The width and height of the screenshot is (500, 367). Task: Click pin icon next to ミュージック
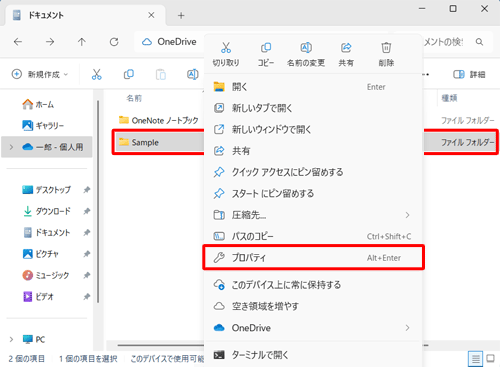pos(87,275)
